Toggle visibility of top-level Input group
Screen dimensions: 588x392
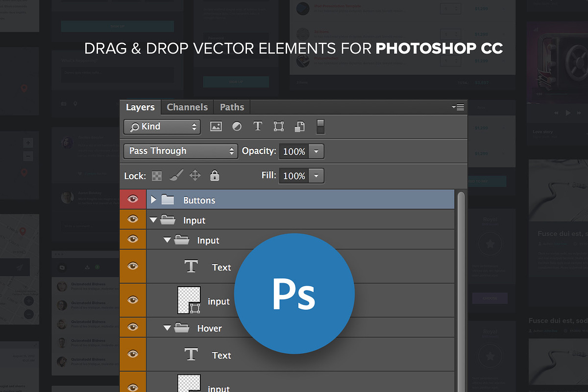click(x=133, y=220)
